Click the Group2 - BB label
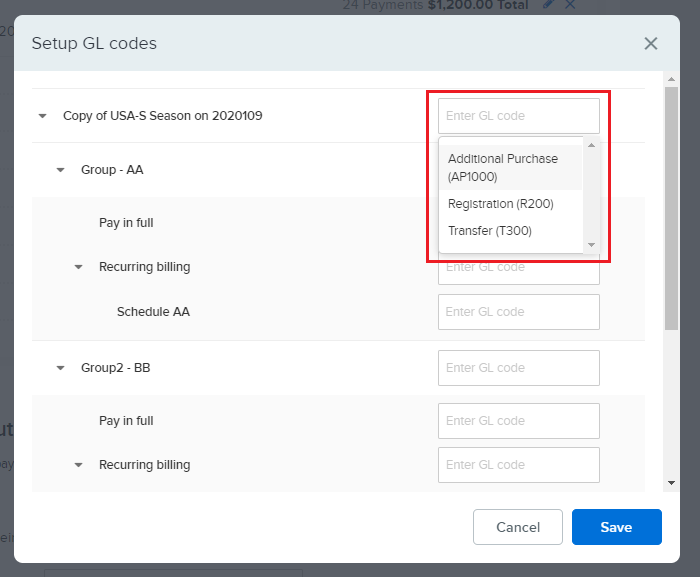 coord(116,368)
